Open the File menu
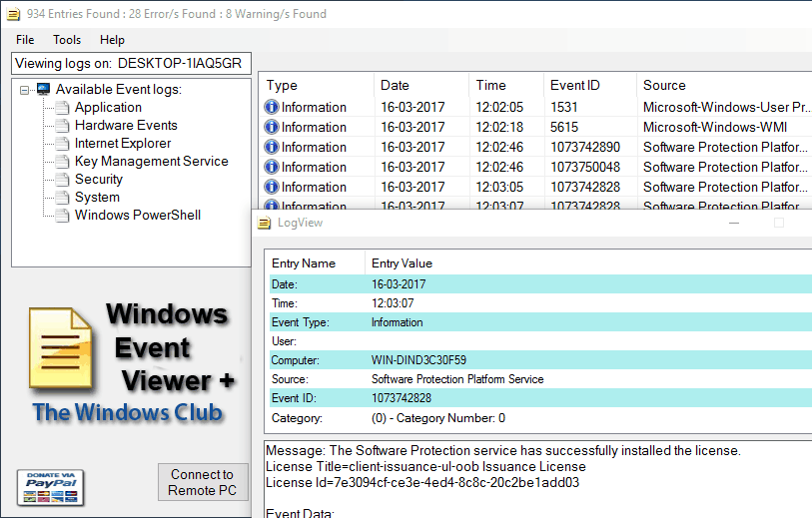812x518 pixels. click(x=25, y=40)
